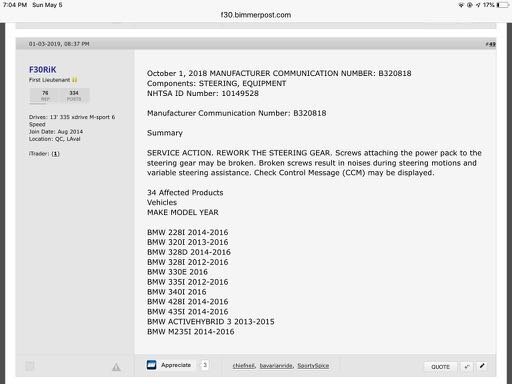The width and height of the screenshot is (512, 384).
Task: Select the line 'BMW 328D 2014-2016'
Action: [189, 252]
